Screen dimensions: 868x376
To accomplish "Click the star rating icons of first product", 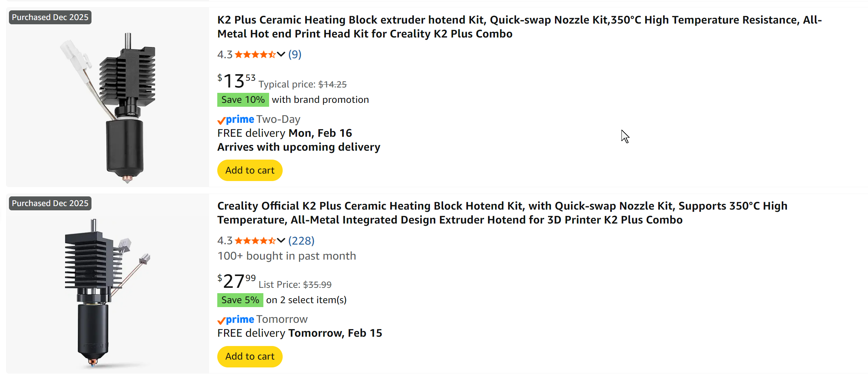I will point(255,54).
